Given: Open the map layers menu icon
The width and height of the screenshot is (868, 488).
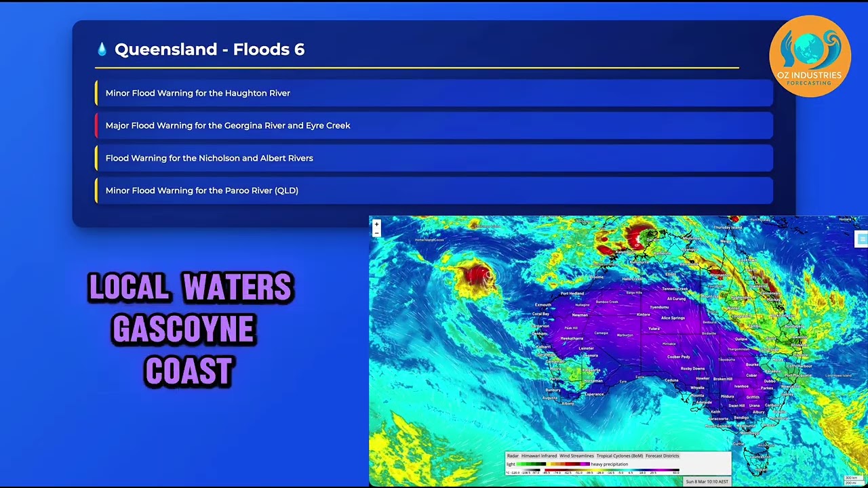Looking at the screenshot, I should pos(861,239).
